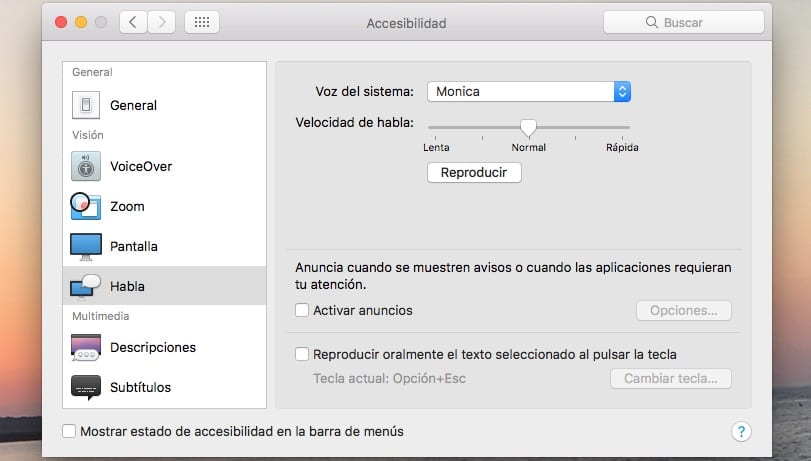Toggle Mostrar estado de accesibilidad checkbox
This screenshot has width=811, height=461.
tap(69, 431)
